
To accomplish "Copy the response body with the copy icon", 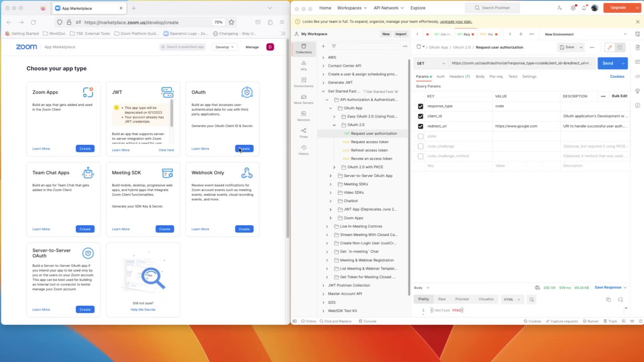I will tap(608, 300).
